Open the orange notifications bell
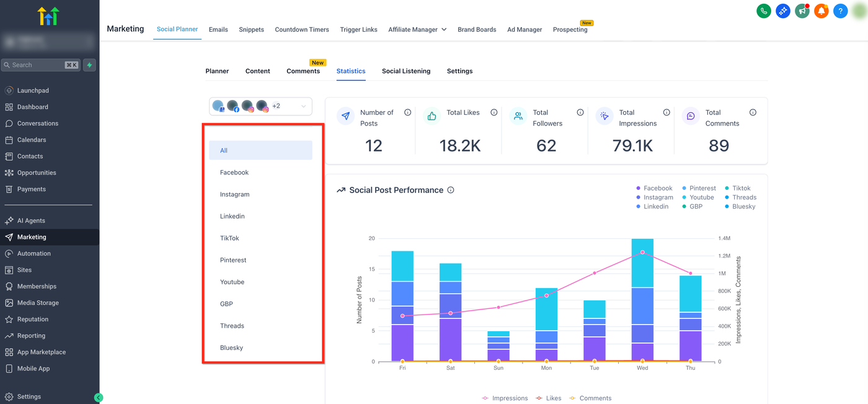This screenshot has width=868, height=404. (821, 11)
